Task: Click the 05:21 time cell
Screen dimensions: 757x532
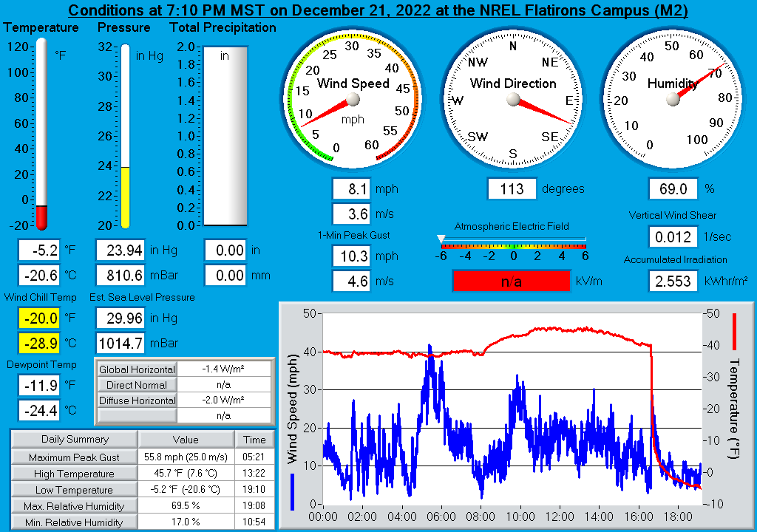Action: pyautogui.click(x=254, y=457)
